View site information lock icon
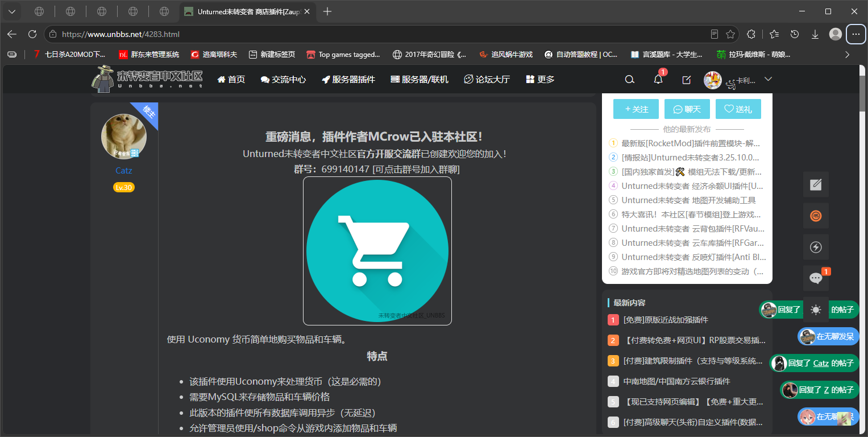 (x=53, y=34)
